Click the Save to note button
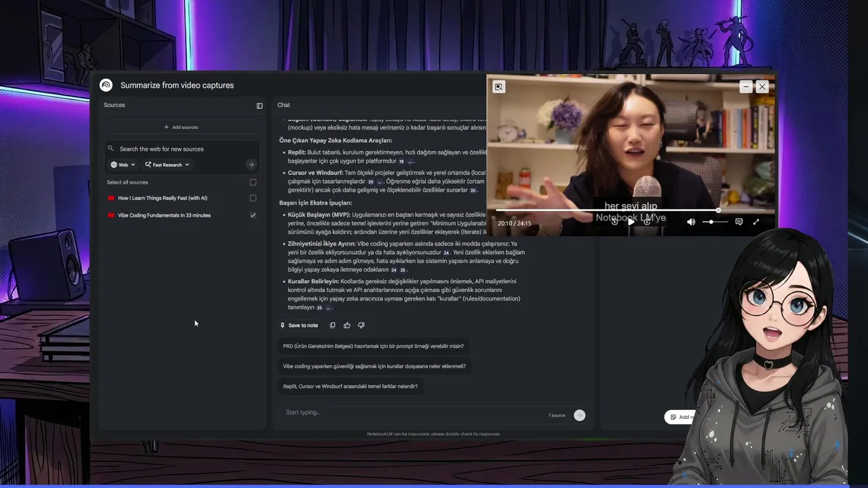This screenshot has width=868, height=488. point(299,325)
